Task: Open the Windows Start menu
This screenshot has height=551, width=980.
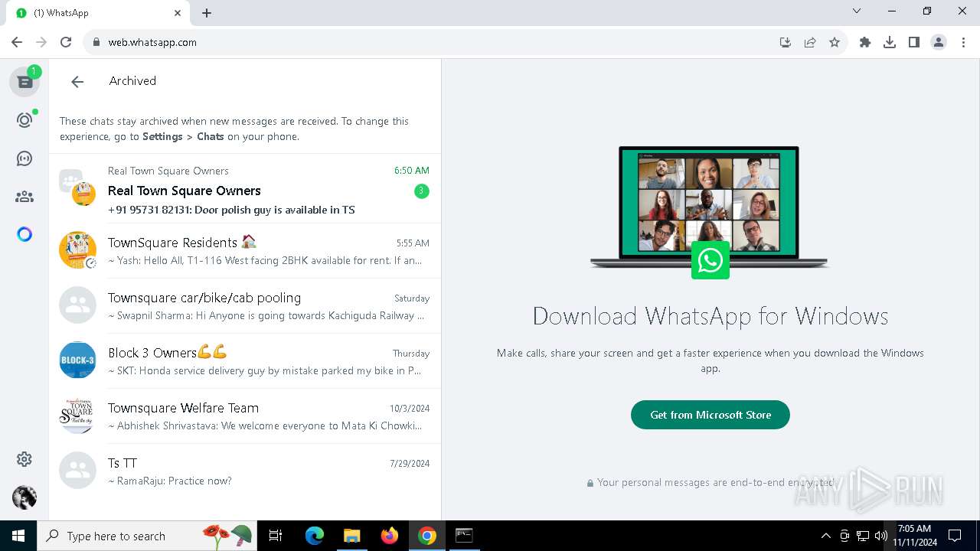Action: pyautogui.click(x=18, y=536)
